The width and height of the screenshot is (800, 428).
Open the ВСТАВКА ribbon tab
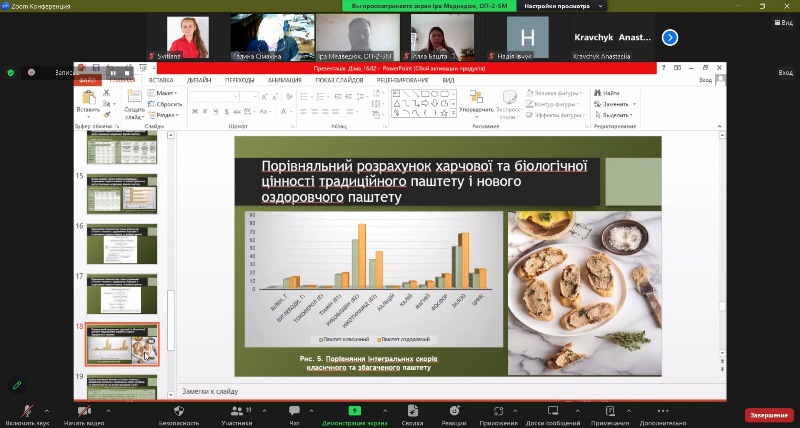(161, 80)
